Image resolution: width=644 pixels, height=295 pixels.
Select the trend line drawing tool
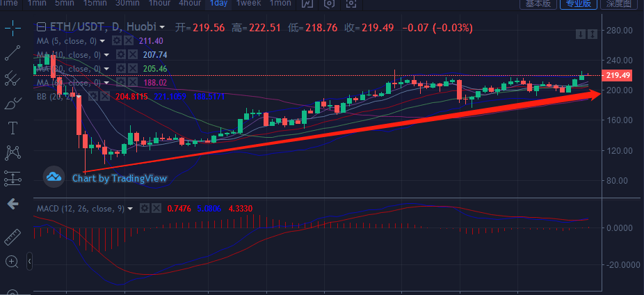click(13, 53)
